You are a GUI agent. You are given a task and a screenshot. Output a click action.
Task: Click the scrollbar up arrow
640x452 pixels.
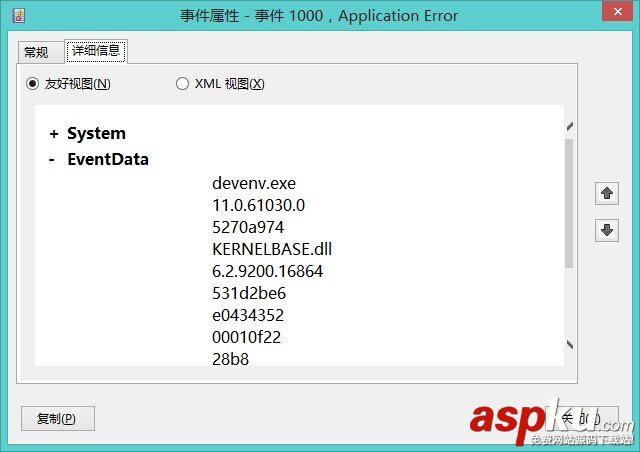(x=570, y=127)
